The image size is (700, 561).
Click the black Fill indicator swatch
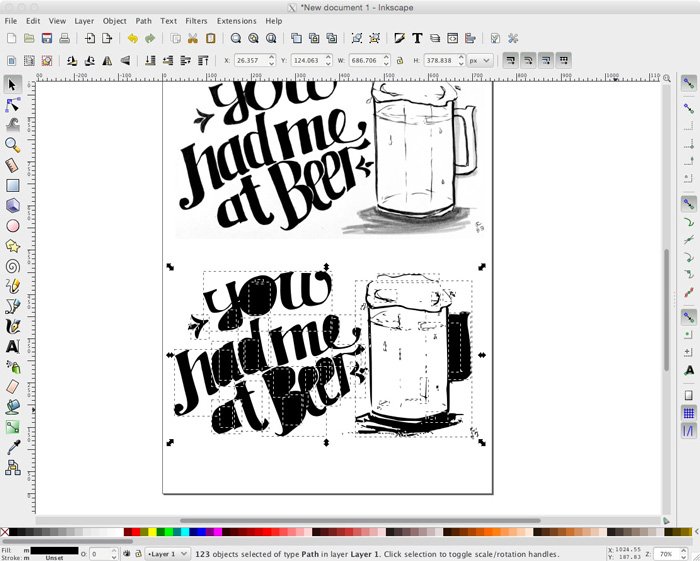54,550
